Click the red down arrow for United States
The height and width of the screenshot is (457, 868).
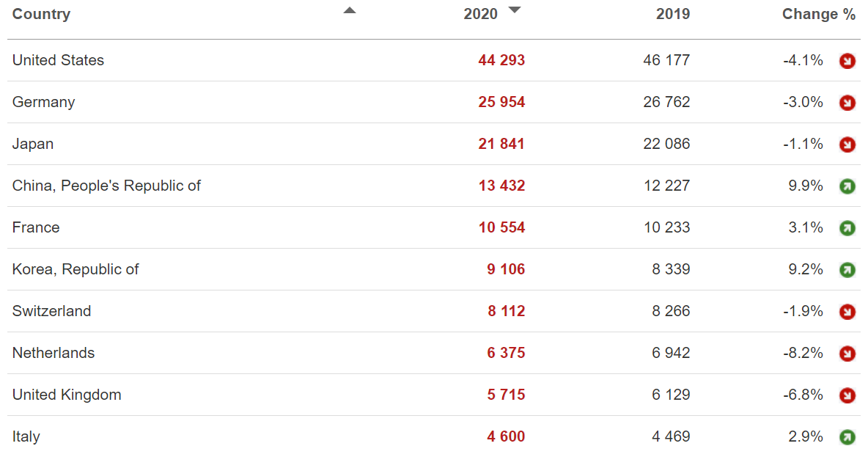point(847,61)
